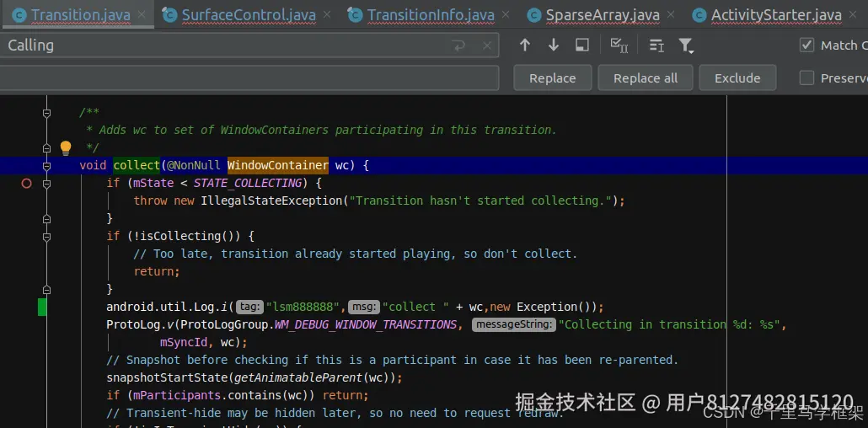Image resolution: width=868 pixels, height=428 pixels.
Task: Click the snapshotStartState method call
Action: click(167, 377)
